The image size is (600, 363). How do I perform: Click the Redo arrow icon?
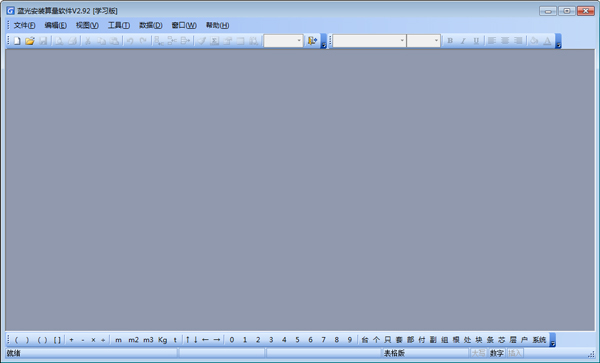(x=143, y=41)
